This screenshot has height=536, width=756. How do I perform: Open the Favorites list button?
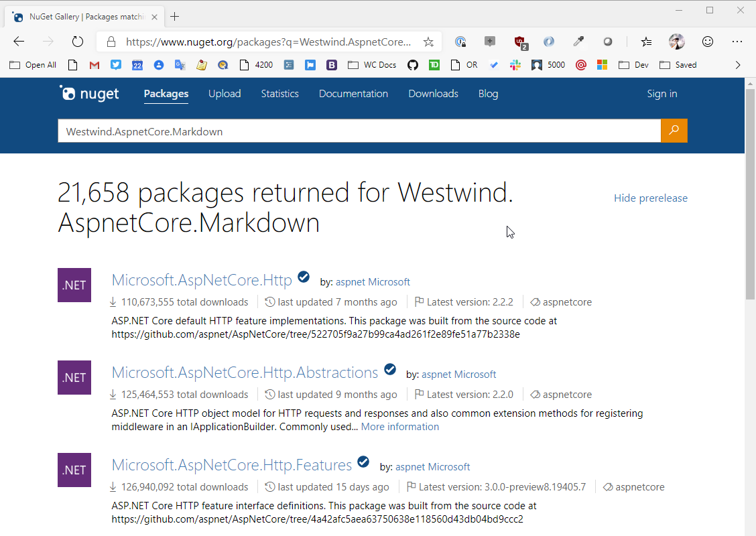click(647, 42)
